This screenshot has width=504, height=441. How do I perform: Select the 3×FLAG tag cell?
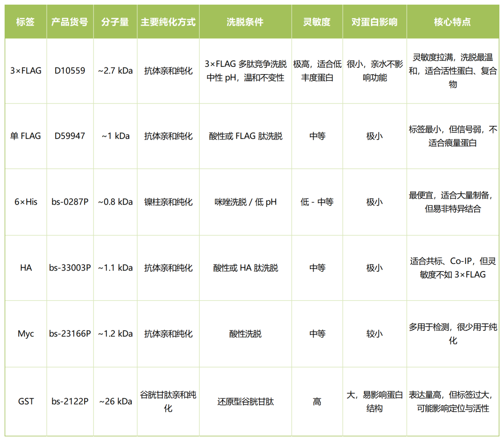26,71
